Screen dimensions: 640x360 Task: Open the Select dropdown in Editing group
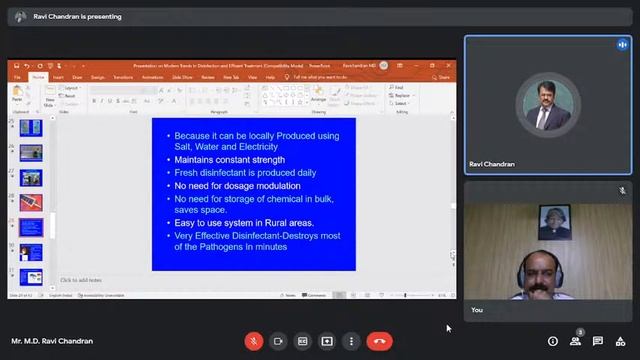pos(400,103)
